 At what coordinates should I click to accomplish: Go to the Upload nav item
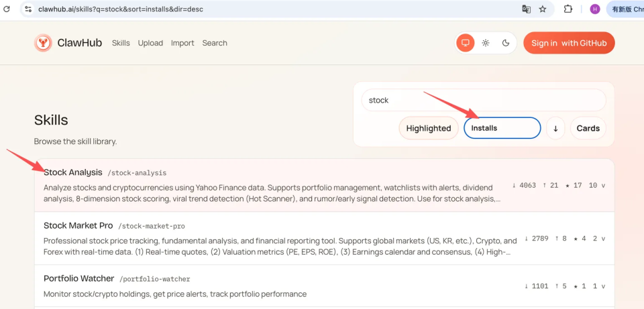[x=150, y=43]
